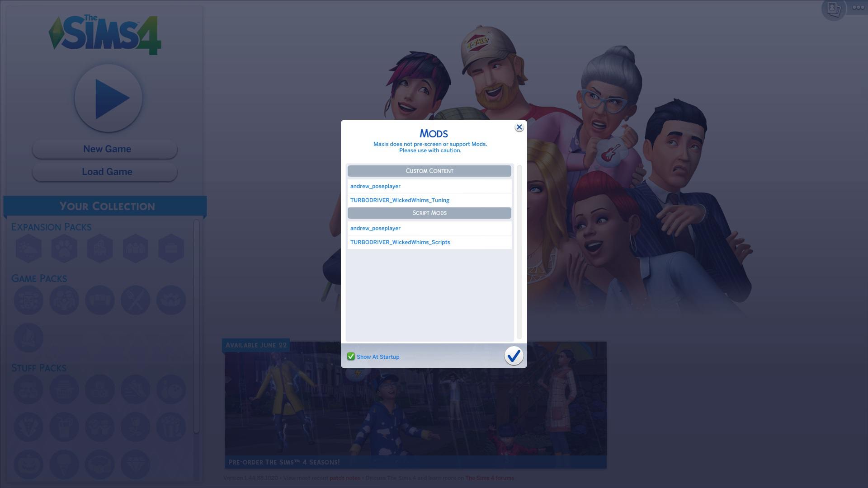Click the second stuff pack icon in first row
The width and height of the screenshot is (868, 488).
click(64, 389)
